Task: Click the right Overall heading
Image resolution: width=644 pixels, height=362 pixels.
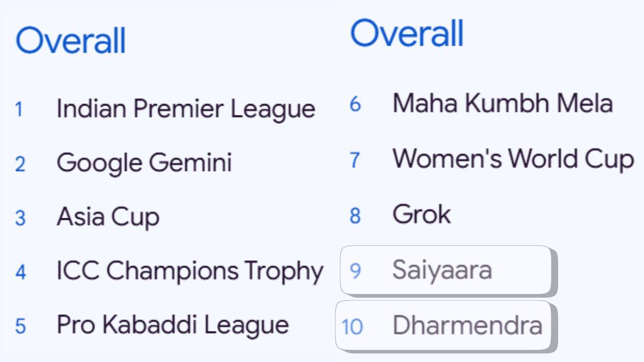Action: (406, 33)
